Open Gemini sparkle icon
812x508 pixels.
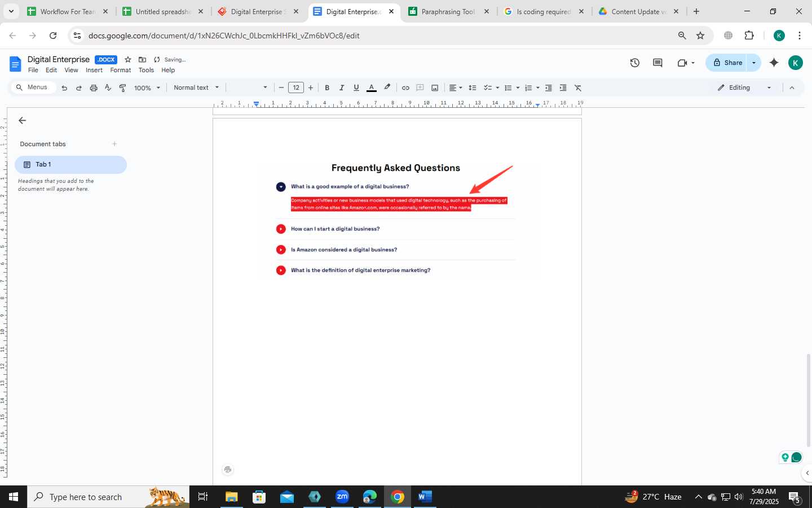click(774, 63)
